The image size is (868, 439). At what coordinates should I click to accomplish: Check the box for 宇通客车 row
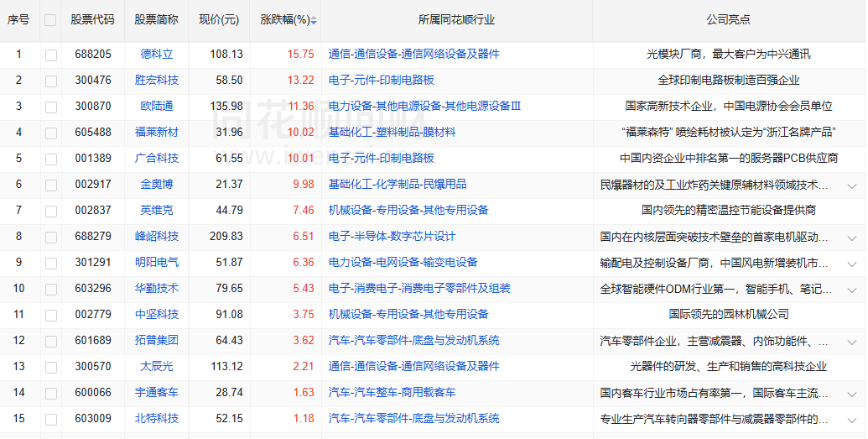[x=51, y=394]
